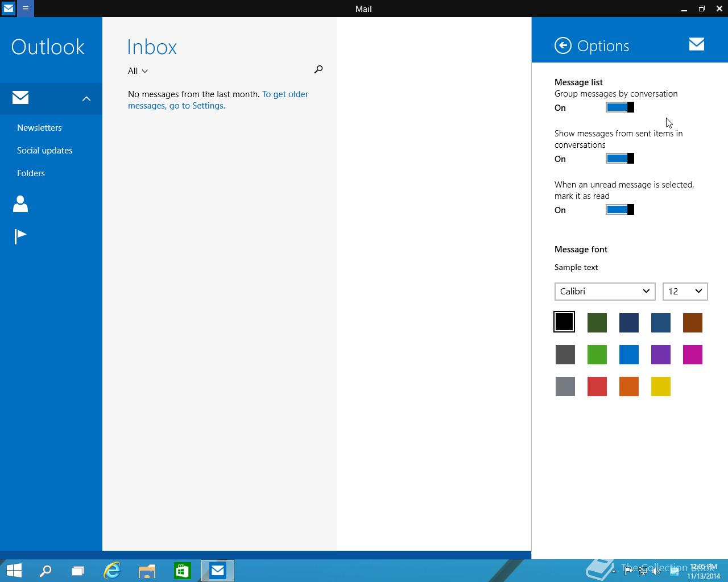Click the Sample text preview
This screenshot has height=582, width=728.
pos(576,267)
